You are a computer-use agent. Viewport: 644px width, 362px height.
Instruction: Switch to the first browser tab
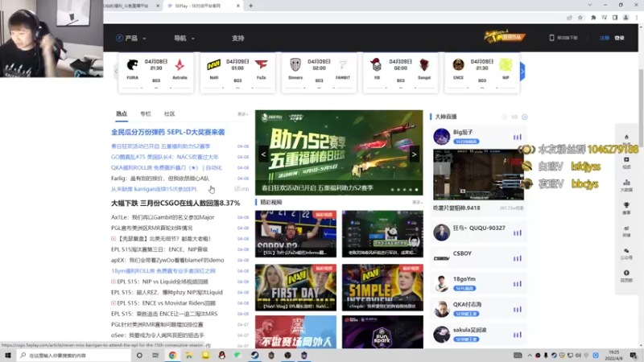pos(132,6)
